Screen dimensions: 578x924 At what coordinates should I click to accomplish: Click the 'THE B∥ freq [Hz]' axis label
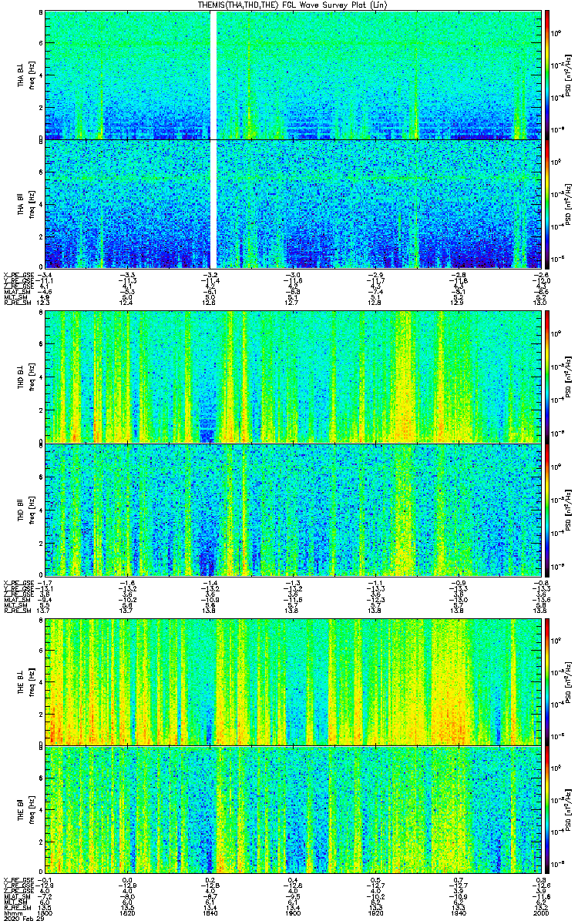point(26,810)
